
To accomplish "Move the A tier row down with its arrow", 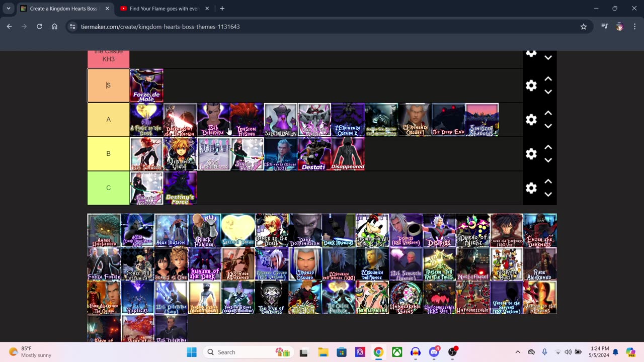I will point(548,126).
